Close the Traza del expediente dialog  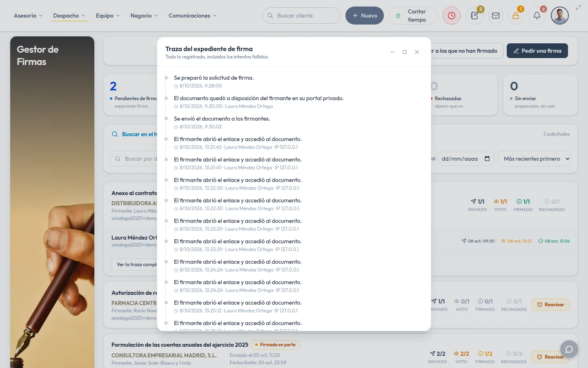coord(417,52)
